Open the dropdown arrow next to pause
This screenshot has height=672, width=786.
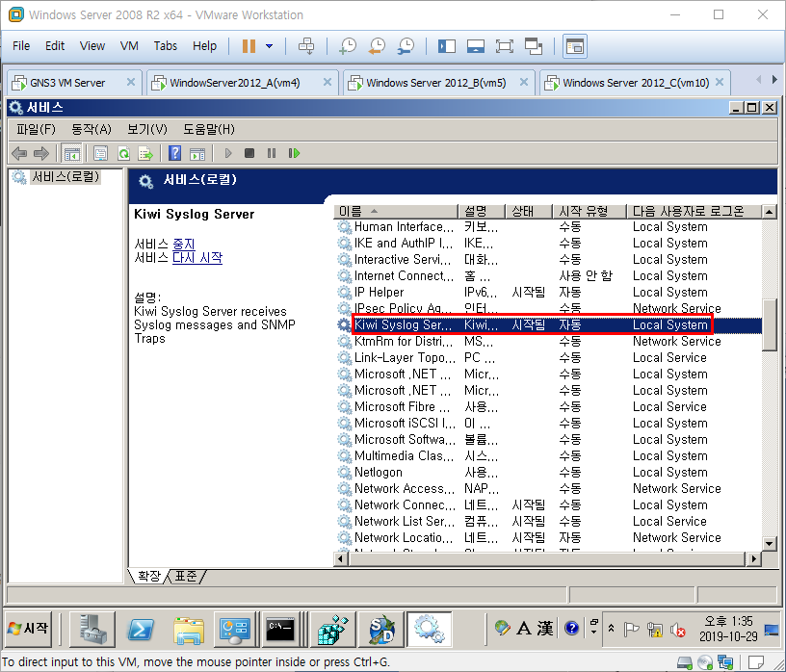coord(269,46)
